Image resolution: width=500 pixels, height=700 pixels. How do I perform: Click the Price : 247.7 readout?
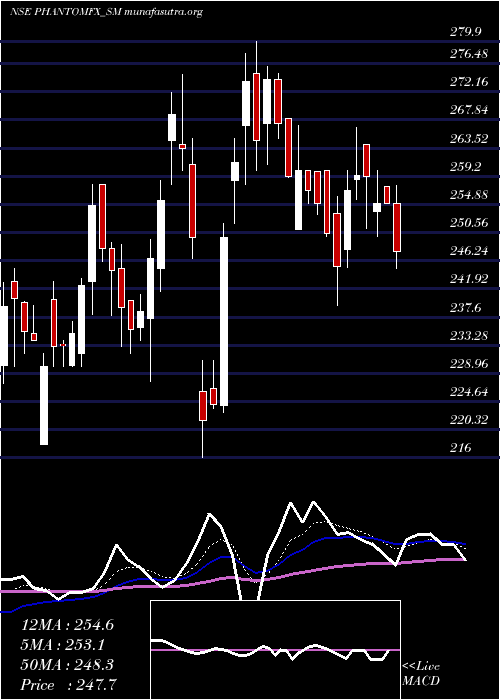point(69,684)
